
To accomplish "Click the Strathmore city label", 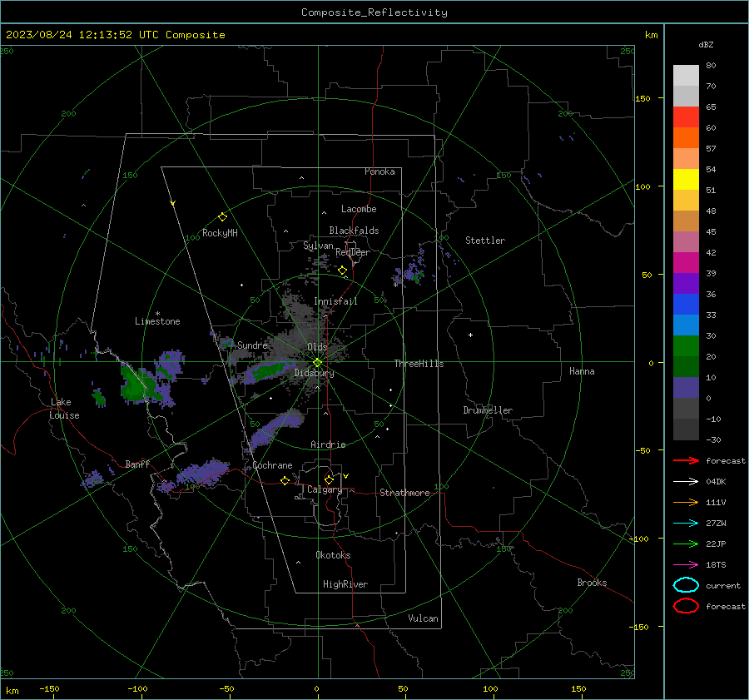I will 404,493.
